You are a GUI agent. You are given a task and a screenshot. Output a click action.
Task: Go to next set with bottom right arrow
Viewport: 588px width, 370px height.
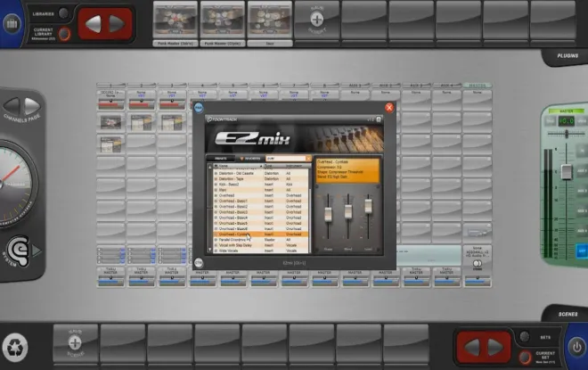click(495, 348)
